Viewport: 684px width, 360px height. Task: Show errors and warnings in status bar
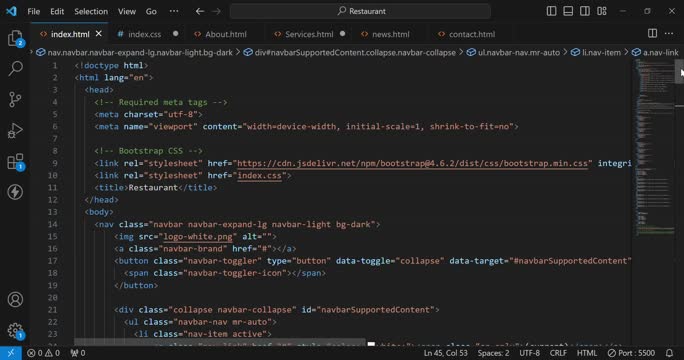pyautogui.click(x=44, y=353)
